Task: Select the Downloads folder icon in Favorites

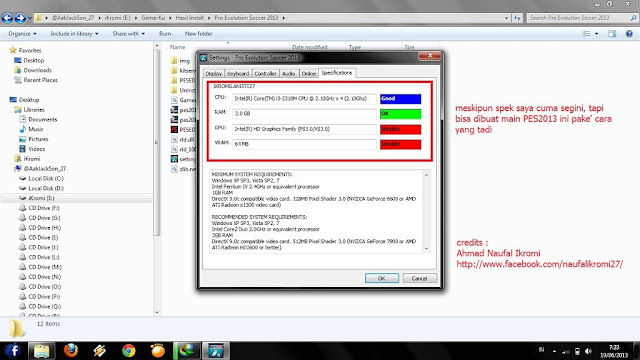Action: pyautogui.click(x=18, y=70)
